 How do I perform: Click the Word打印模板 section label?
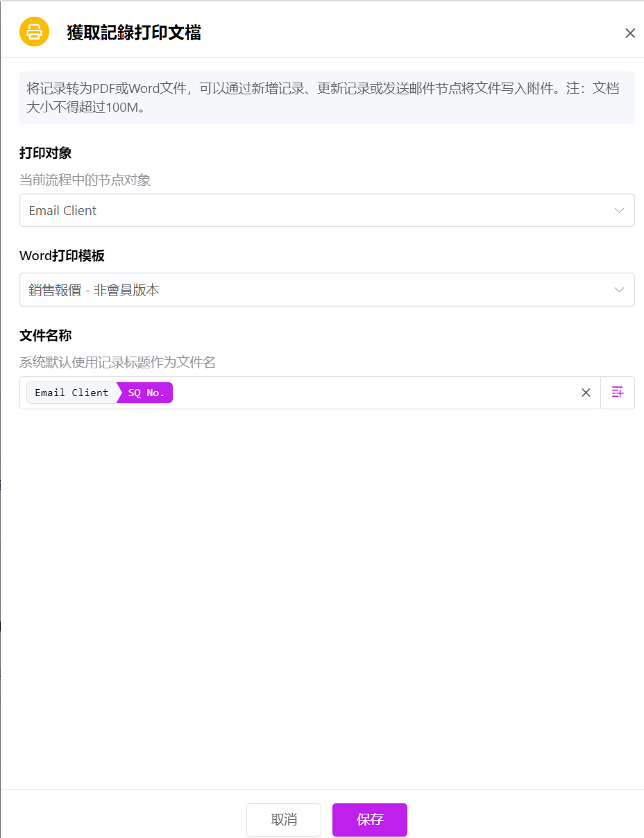pos(62,256)
